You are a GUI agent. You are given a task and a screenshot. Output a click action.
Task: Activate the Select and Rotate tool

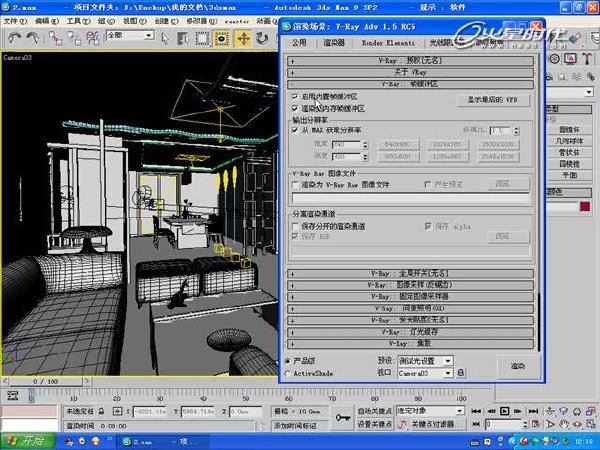point(262,38)
